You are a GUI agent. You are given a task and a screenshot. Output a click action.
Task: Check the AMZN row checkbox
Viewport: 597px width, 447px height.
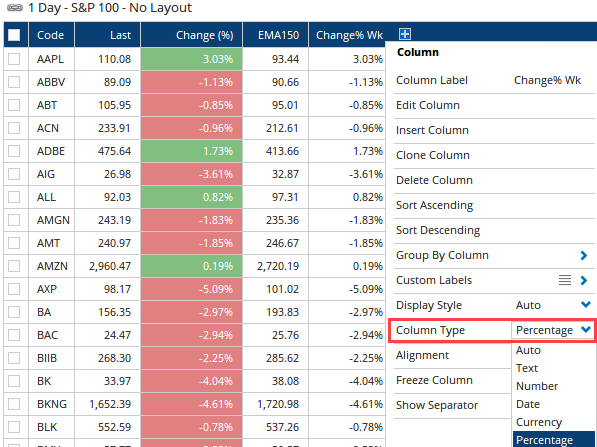(x=14, y=266)
